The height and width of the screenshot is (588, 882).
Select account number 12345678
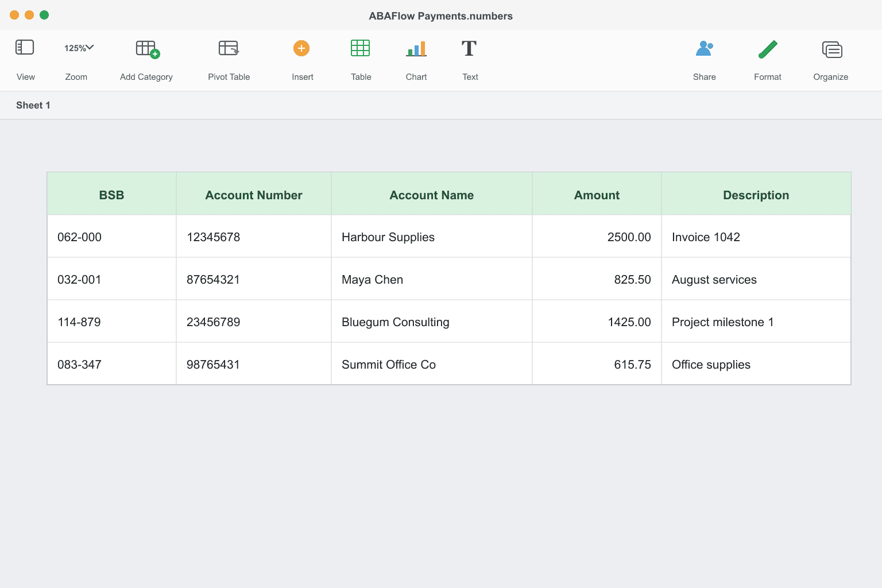pyautogui.click(x=254, y=237)
